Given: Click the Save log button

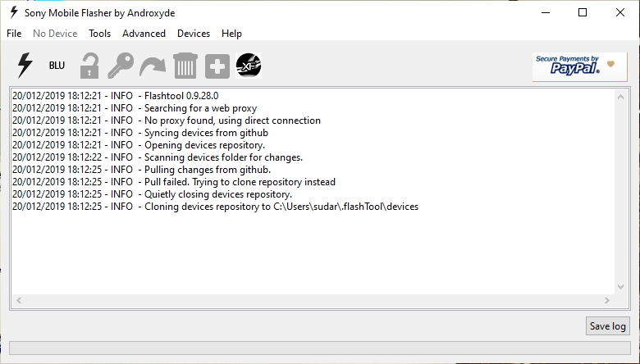Looking at the screenshot, I should point(608,326).
